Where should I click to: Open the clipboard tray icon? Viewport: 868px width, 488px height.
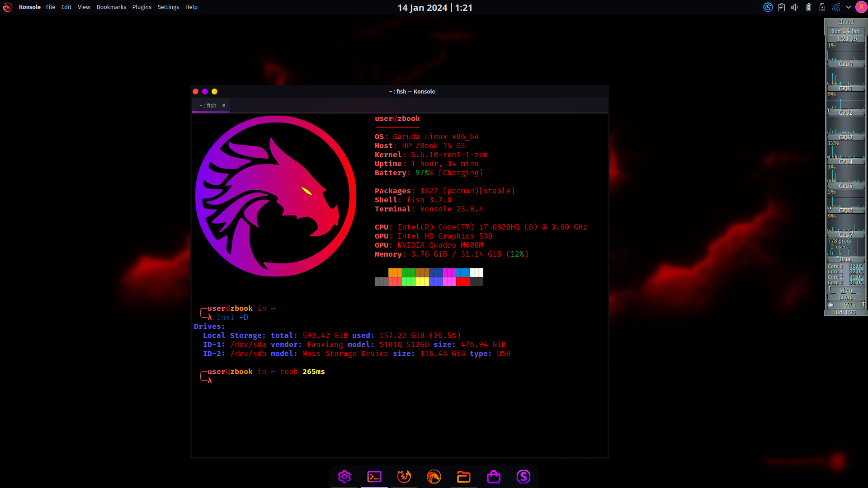tap(781, 7)
